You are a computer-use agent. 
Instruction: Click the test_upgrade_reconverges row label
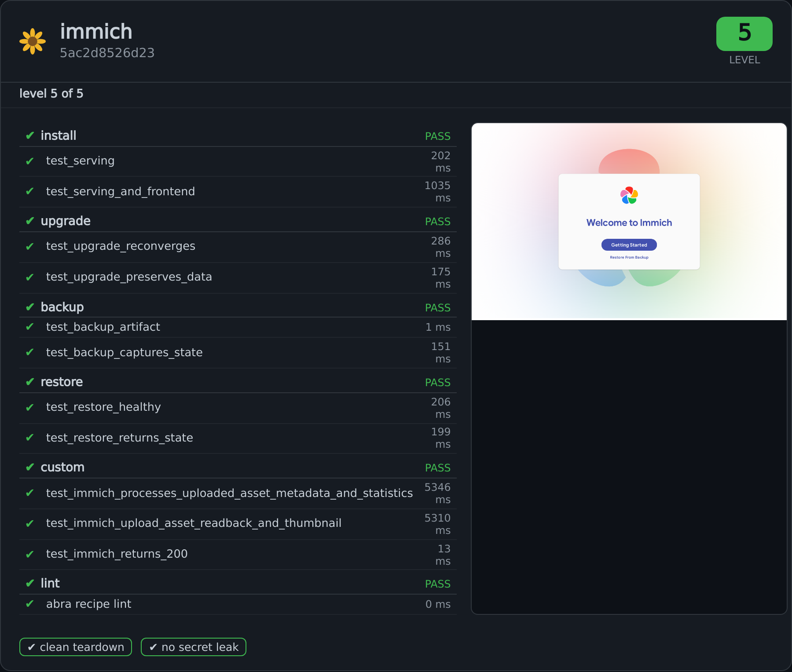tap(121, 246)
